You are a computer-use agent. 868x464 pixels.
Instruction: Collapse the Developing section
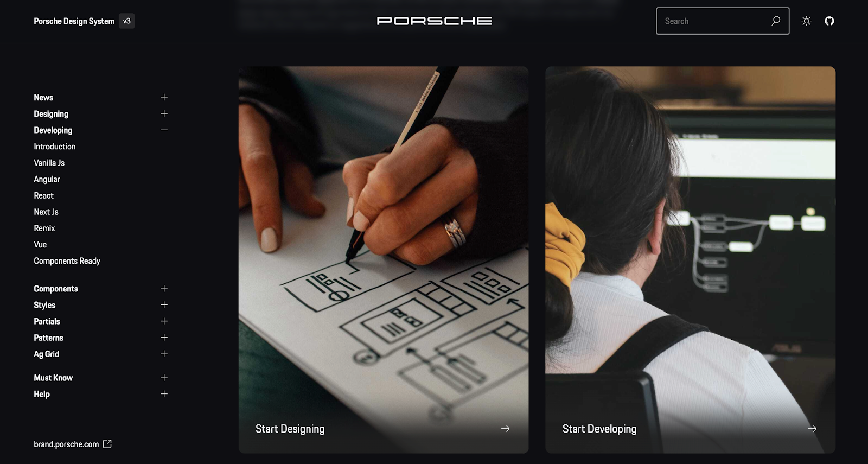point(164,130)
